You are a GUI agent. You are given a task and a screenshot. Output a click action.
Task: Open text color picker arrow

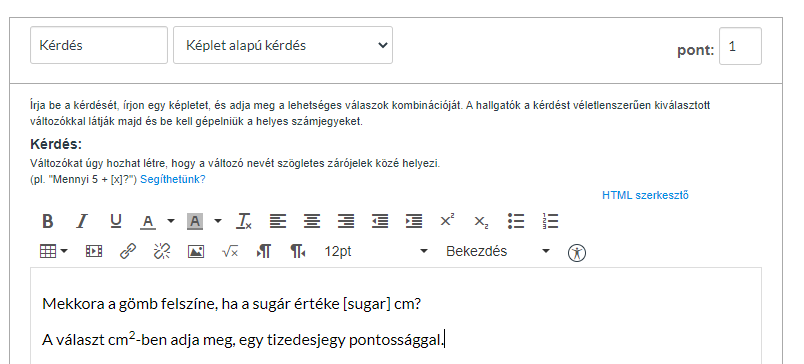coord(171,221)
